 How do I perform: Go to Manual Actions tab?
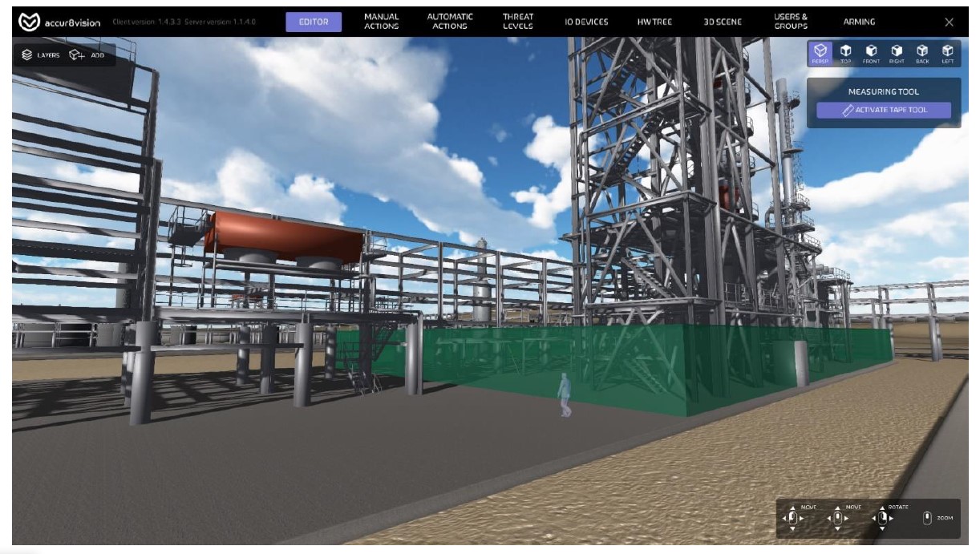point(381,22)
